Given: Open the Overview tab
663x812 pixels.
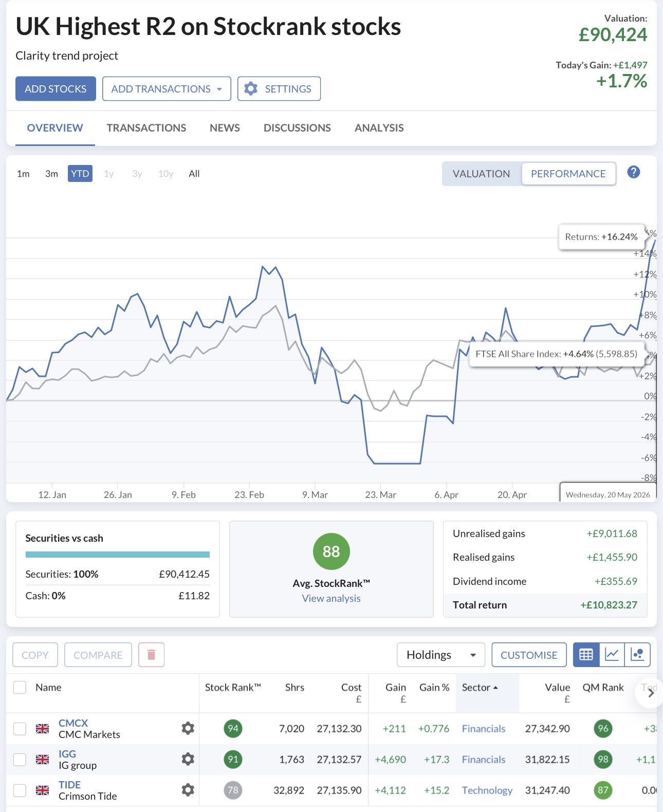Looking at the screenshot, I should pos(55,128).
